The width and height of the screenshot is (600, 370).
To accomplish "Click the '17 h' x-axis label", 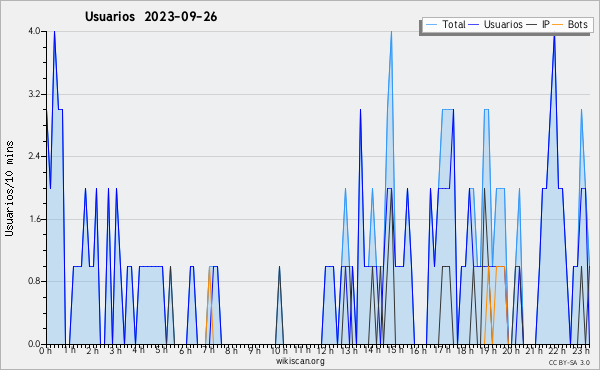I will (x=442, y=350).
